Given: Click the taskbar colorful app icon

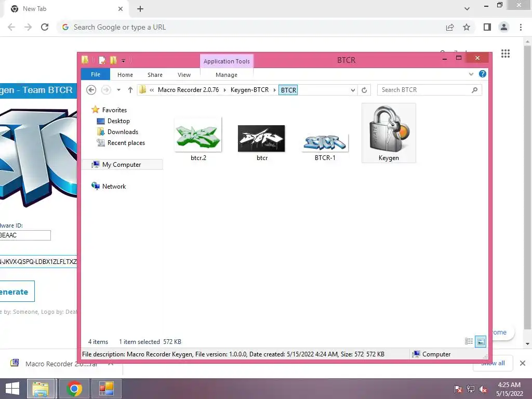Looking at the screenshot, I should pyautogui.click(x=106, y=389).
